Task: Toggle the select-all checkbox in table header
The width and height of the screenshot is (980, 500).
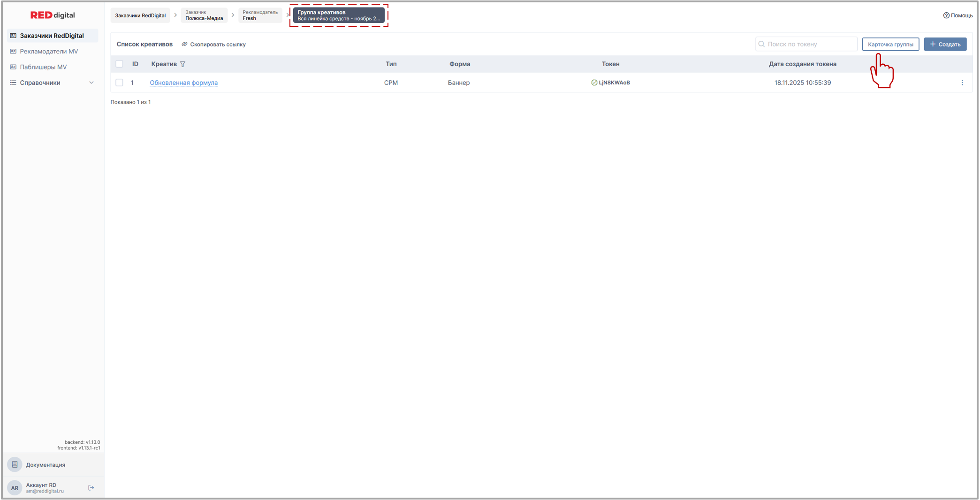Action: (120, 64)
